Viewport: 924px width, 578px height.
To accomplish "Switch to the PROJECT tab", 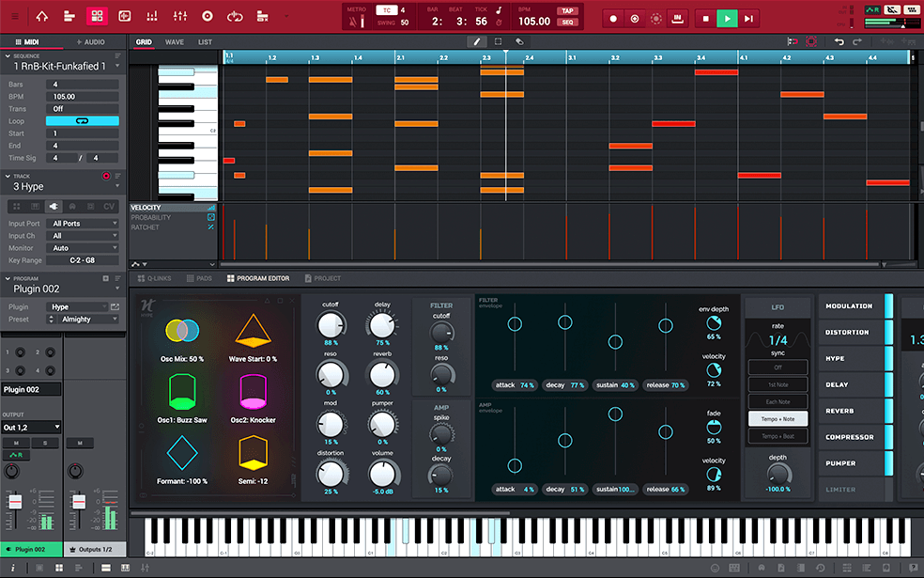I will tap(329, 278).
